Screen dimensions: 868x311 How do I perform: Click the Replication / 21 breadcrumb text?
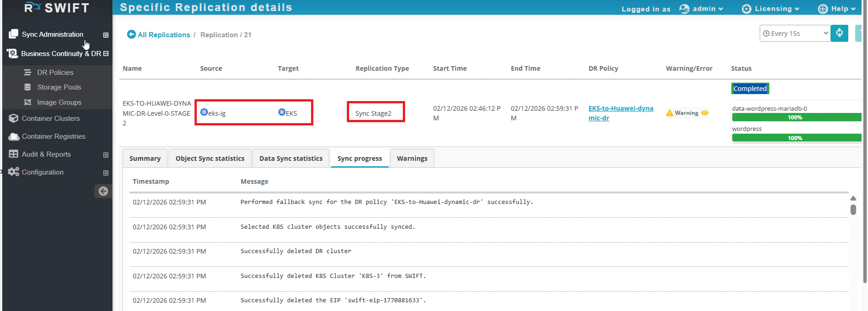226,34
